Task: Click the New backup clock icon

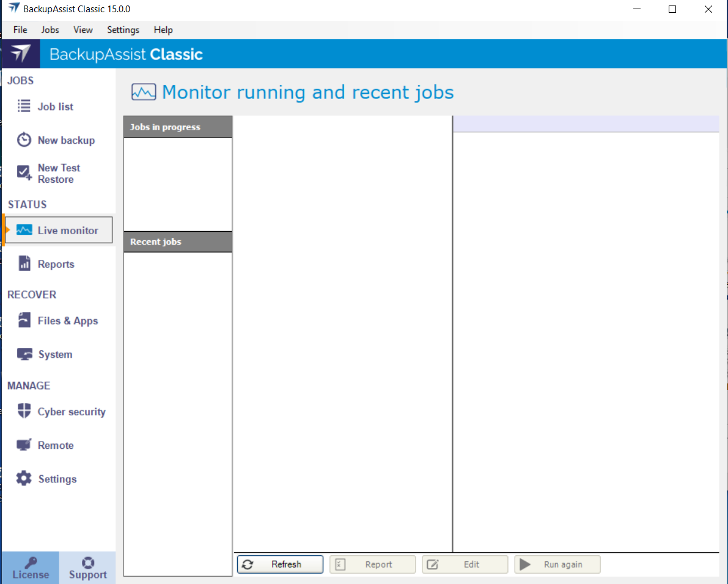Action: [24, 140]
